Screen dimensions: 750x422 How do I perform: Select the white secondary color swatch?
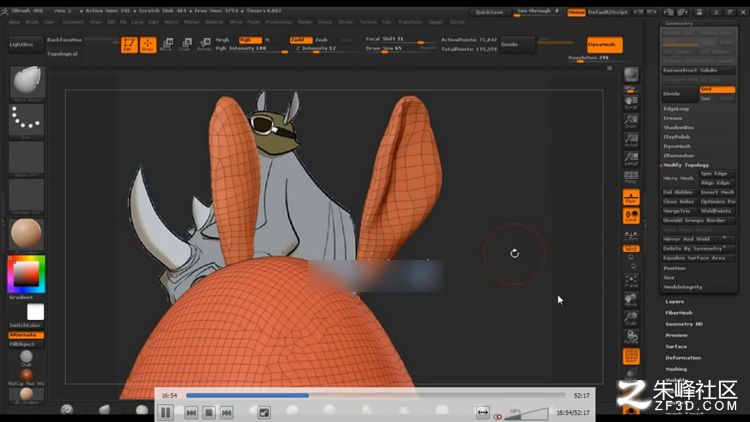(x=35, y=312)
